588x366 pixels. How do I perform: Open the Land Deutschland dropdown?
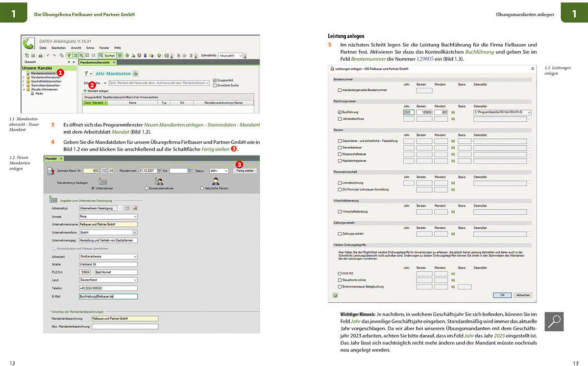point(108,280)
